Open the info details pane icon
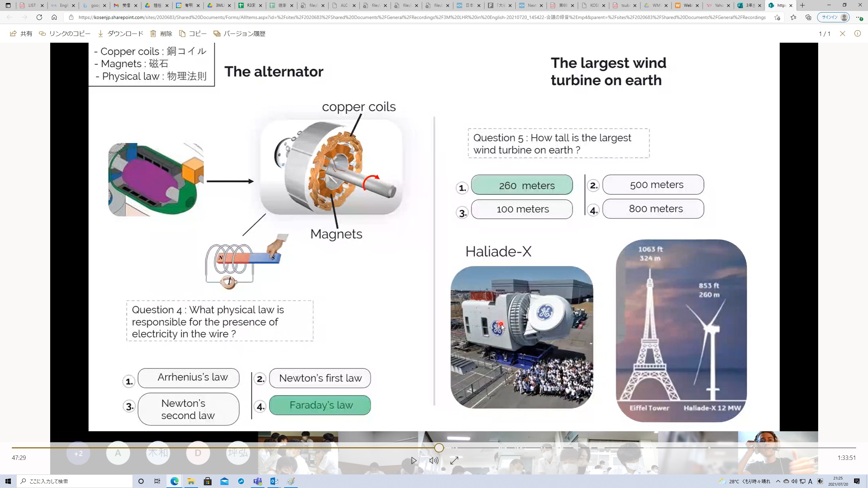 (x=857, y=34)
